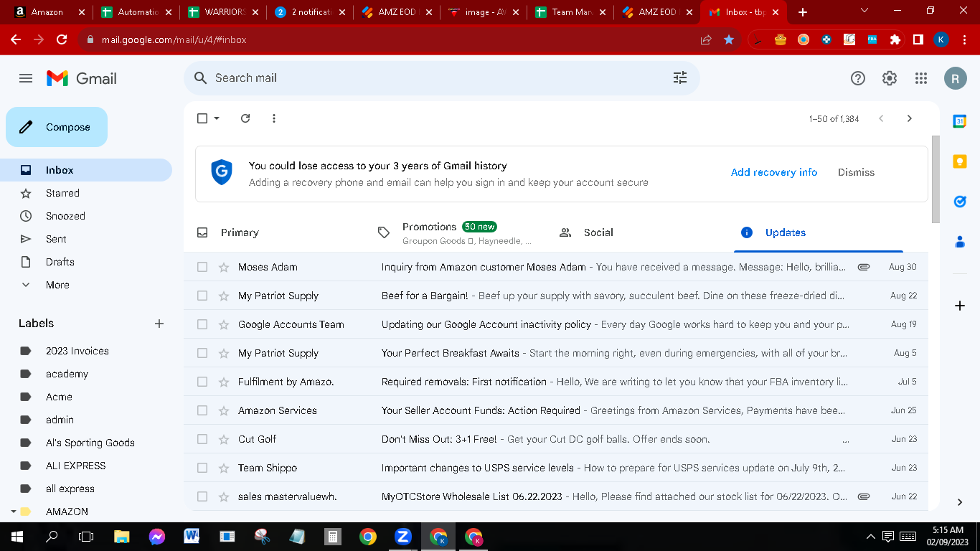Create a new label with plus icon

click(159, 324)
